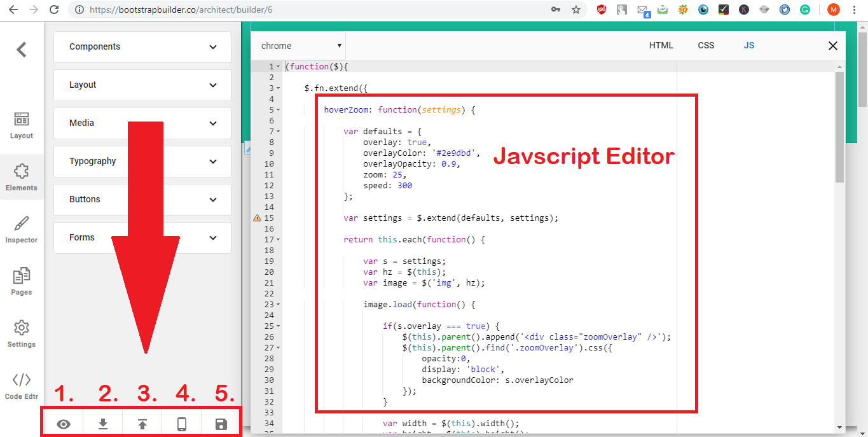Click the browser address bar URL

point(182,10)
